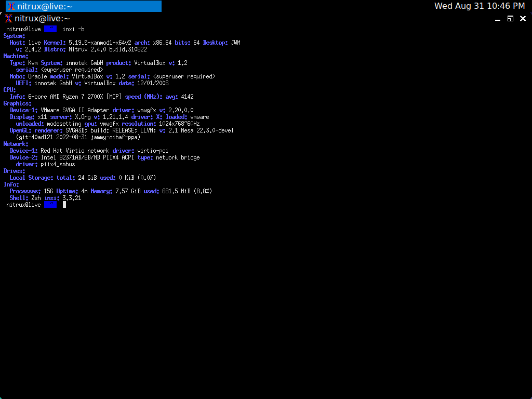Click '6-core AMD Ryzen 7 2700X' text
532x399 pixels.
tap(65, 97)
